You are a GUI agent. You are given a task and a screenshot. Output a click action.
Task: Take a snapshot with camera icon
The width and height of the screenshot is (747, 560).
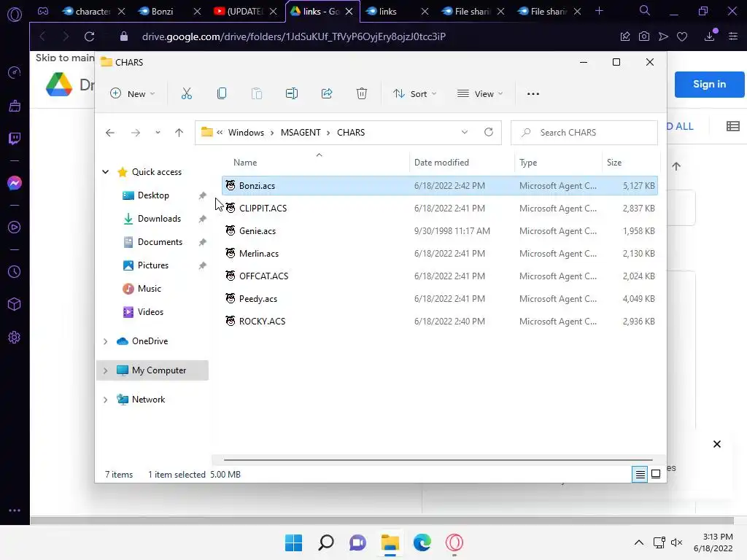(643, 36)
